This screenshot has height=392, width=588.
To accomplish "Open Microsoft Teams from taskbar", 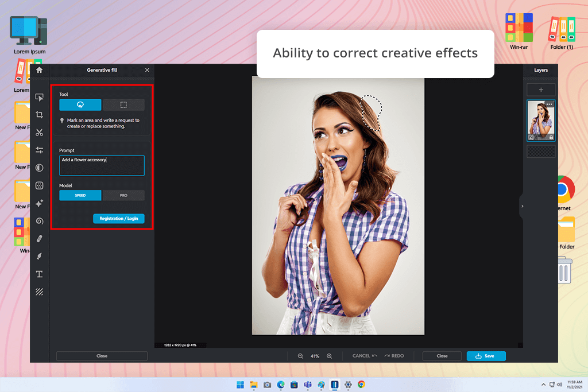I will 308,385.
